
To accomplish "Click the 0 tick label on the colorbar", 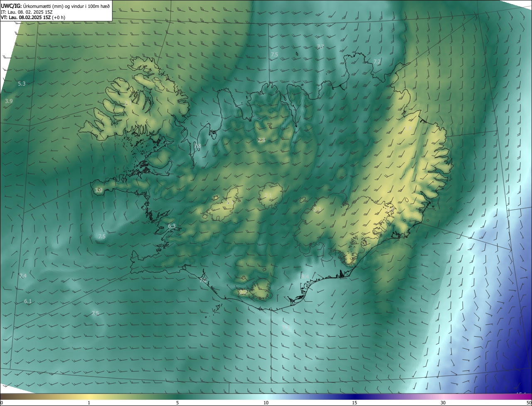I will [x=2, y=403].
